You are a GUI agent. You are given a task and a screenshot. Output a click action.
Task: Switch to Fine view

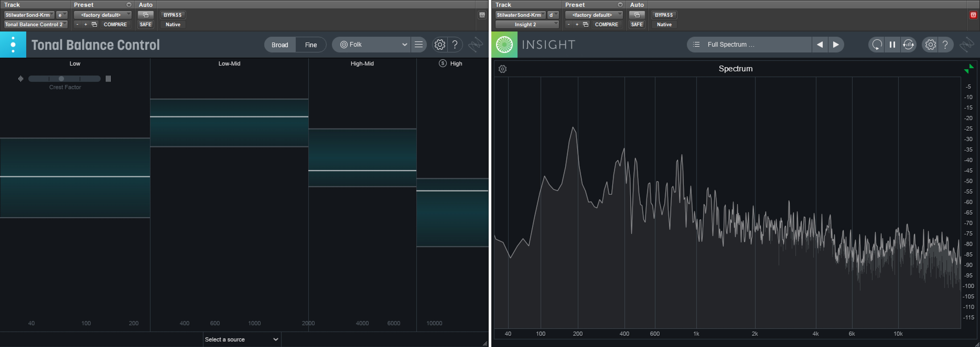(311, 45)
